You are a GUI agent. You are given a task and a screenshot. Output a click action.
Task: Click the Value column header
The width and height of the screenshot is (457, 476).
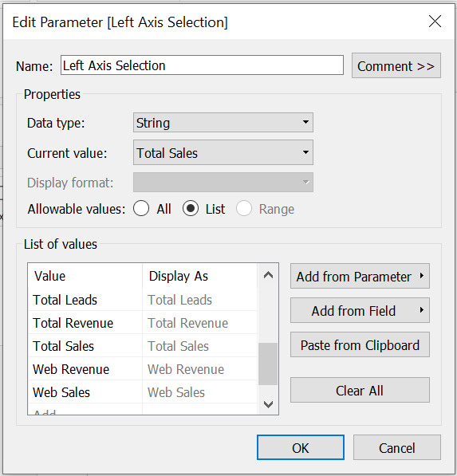[85, 276]
